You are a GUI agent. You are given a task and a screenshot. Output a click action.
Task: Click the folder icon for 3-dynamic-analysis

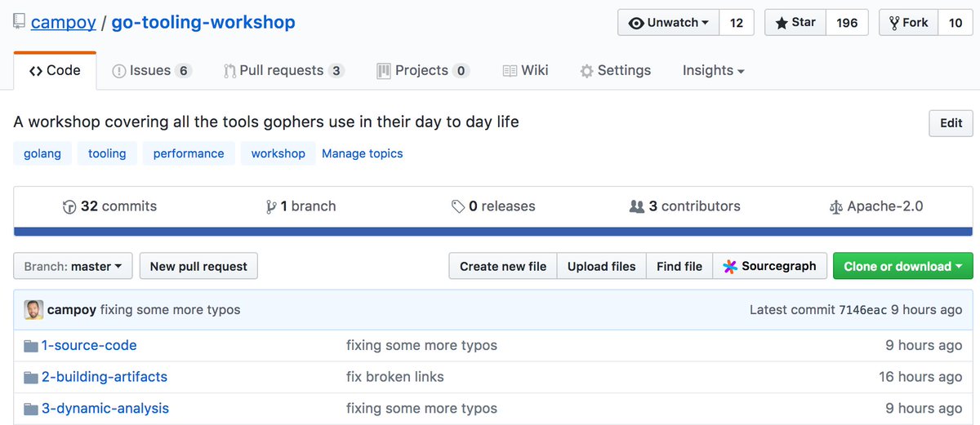[x=31, y=408]
